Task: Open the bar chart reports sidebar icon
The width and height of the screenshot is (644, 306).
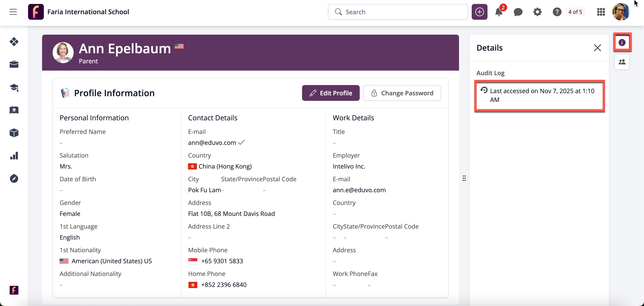Action: tap(14, 156)
